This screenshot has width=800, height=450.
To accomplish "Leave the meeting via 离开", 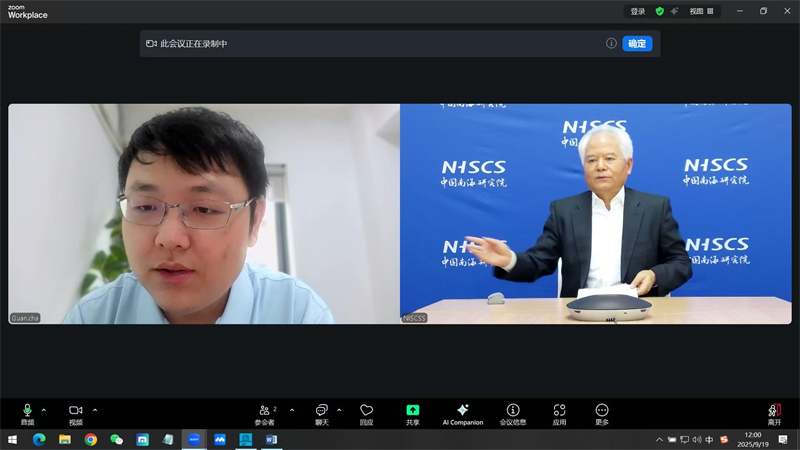I will tap(774, 412).
